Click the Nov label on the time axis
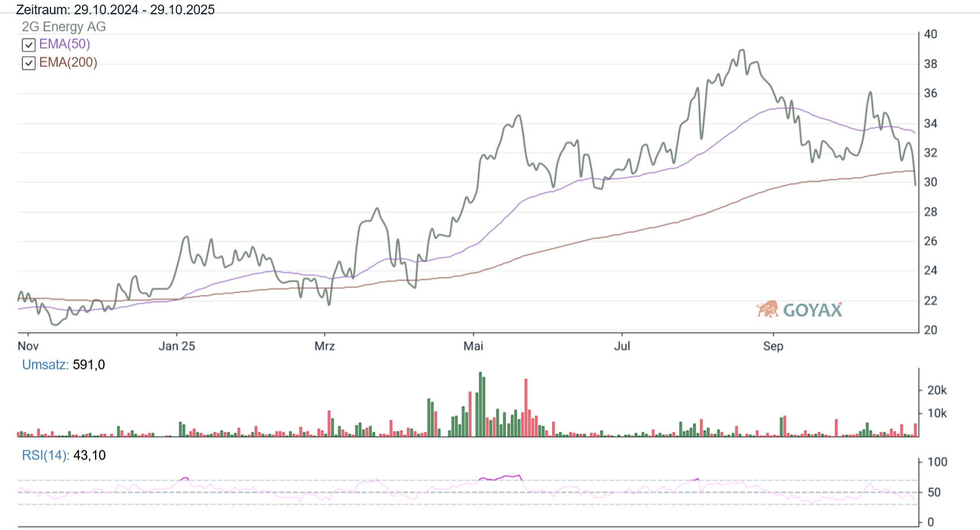 point(28,346)
